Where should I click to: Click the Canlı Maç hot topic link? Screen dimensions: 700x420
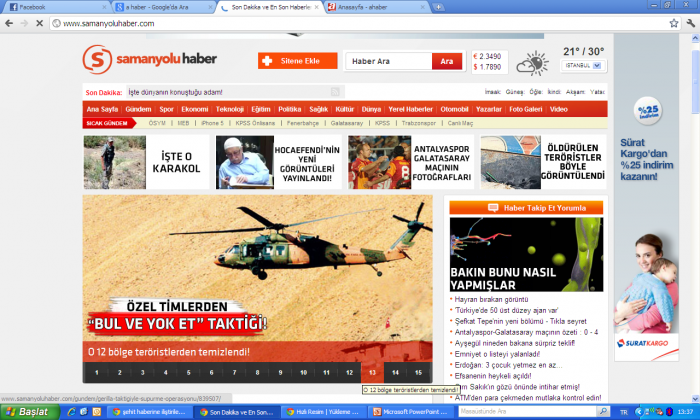460,123
